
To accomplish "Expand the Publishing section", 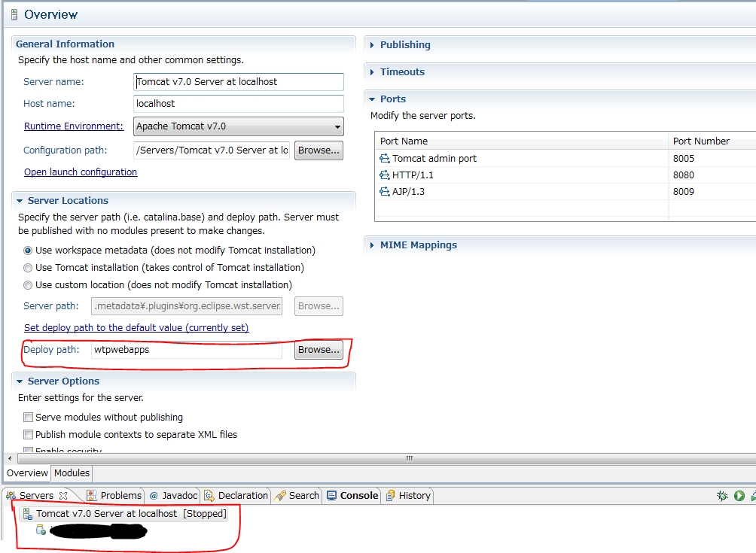I will (372, 45).
